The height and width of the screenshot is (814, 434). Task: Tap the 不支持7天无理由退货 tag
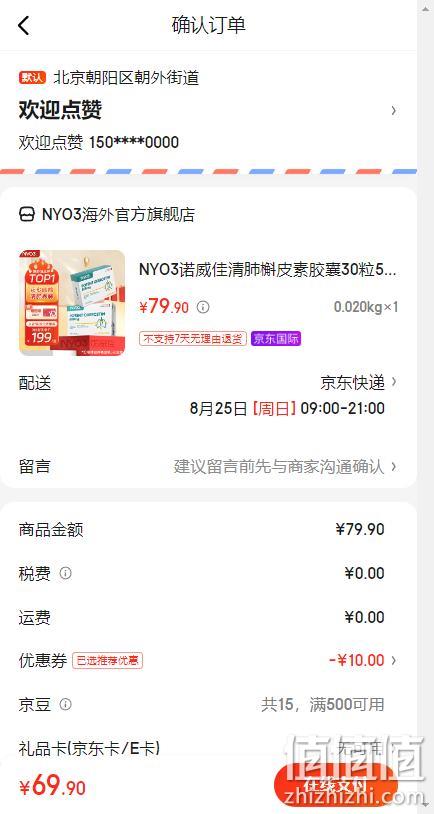pyautogui.click(x=193, y=339)
